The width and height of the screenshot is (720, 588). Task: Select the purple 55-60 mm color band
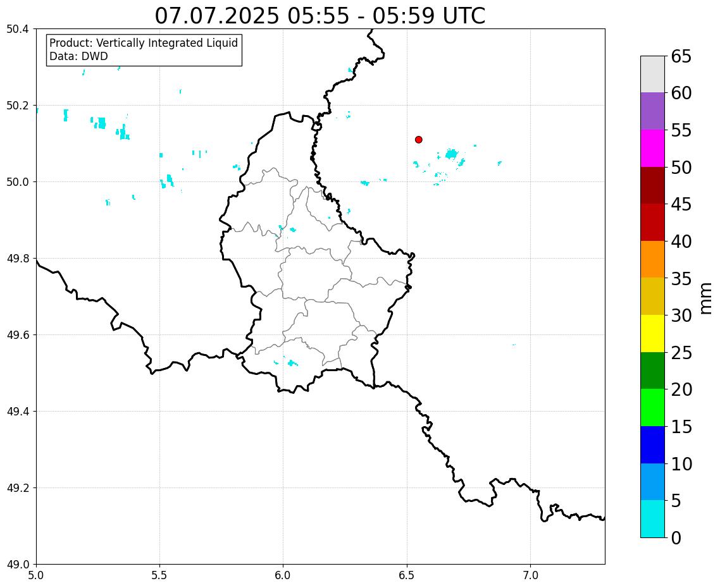[x=652, y=111]
